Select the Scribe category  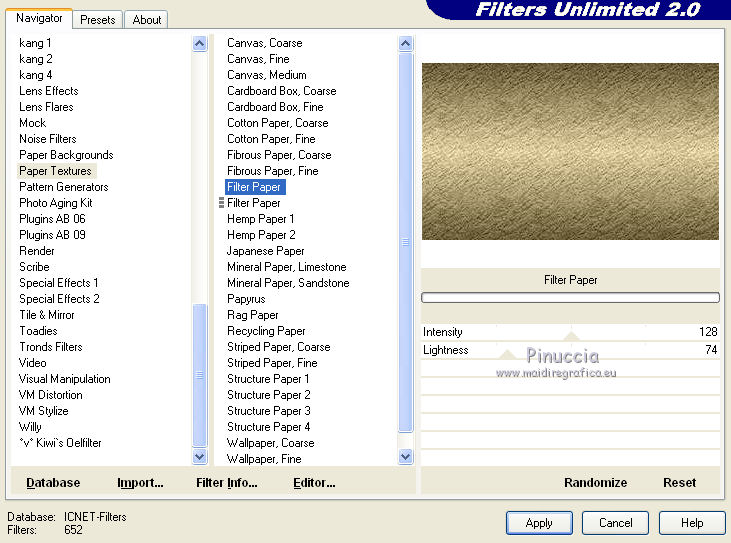34,267
